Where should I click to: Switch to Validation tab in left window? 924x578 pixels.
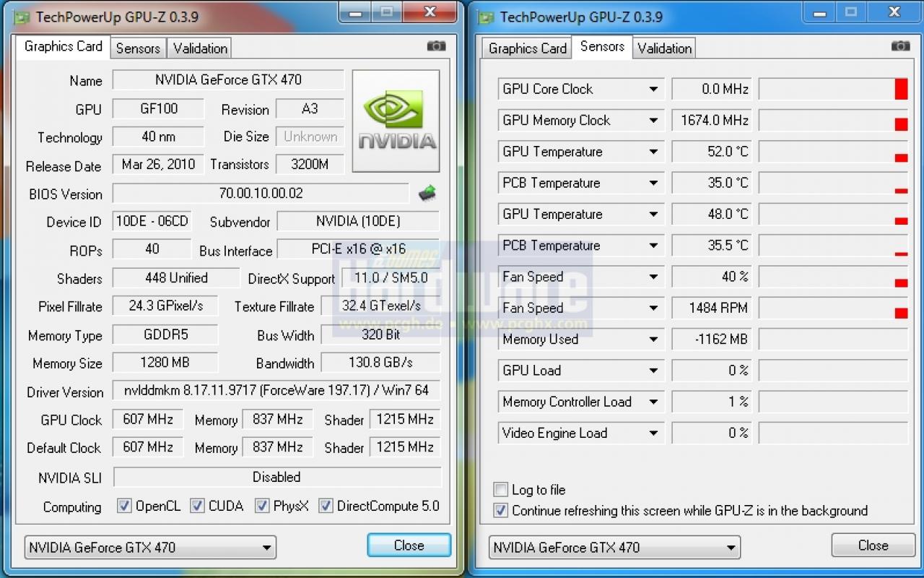pos(200,48)
